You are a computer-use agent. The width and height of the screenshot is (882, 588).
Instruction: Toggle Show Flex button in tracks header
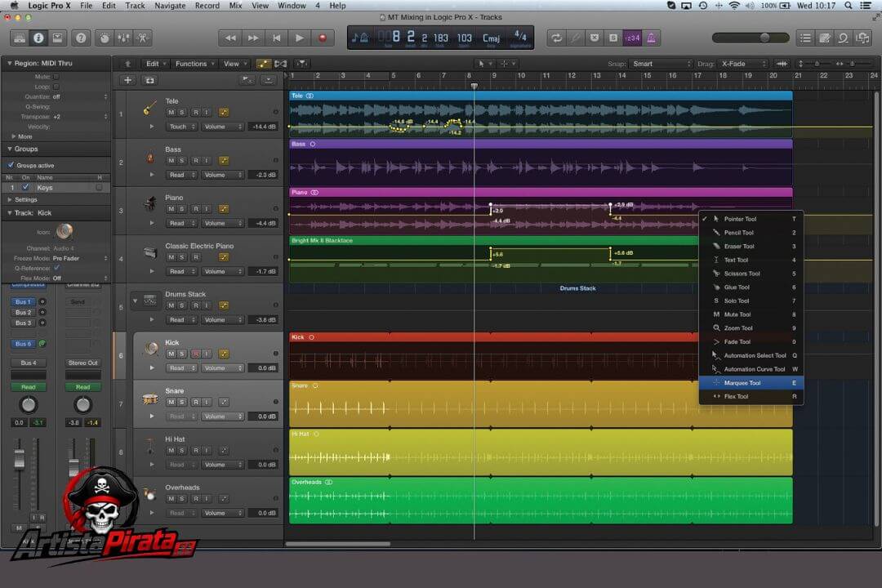click(x=281, y=65)
